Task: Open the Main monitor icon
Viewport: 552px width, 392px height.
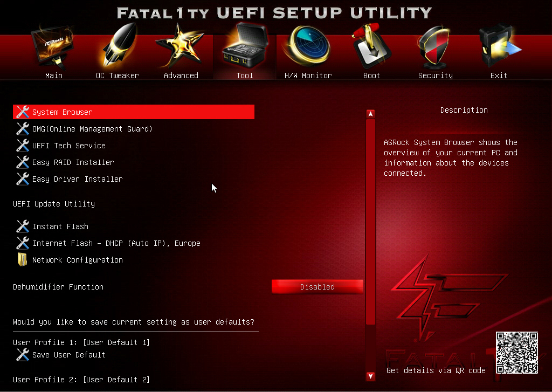Action: pos(53,46)
